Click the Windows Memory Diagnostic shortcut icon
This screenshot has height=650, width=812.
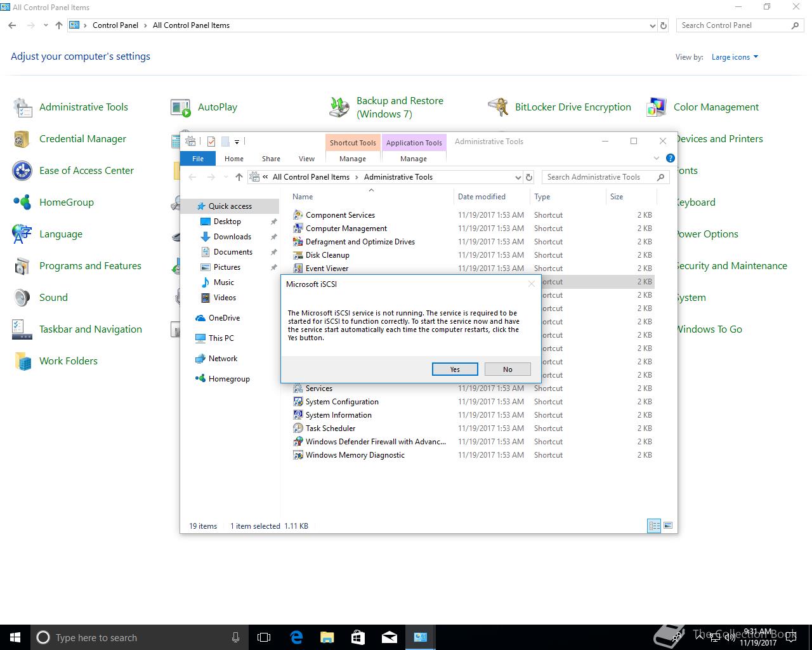coord(298,455)
